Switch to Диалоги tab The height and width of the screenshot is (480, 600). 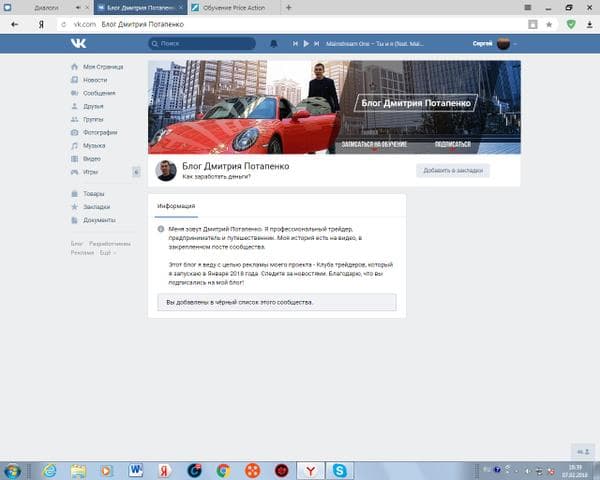[x=46, y=8]
